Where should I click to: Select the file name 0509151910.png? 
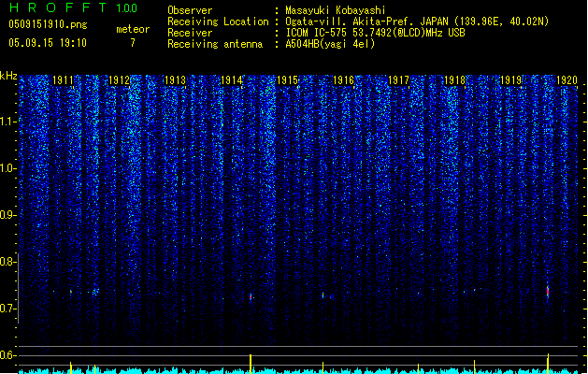tap(48, 24)
